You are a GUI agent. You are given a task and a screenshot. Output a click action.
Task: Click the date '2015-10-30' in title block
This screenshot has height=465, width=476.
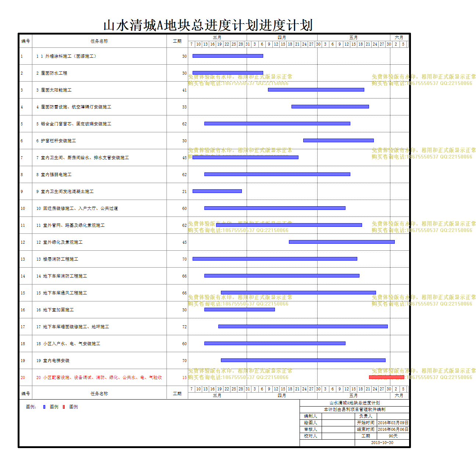(382, 443)
